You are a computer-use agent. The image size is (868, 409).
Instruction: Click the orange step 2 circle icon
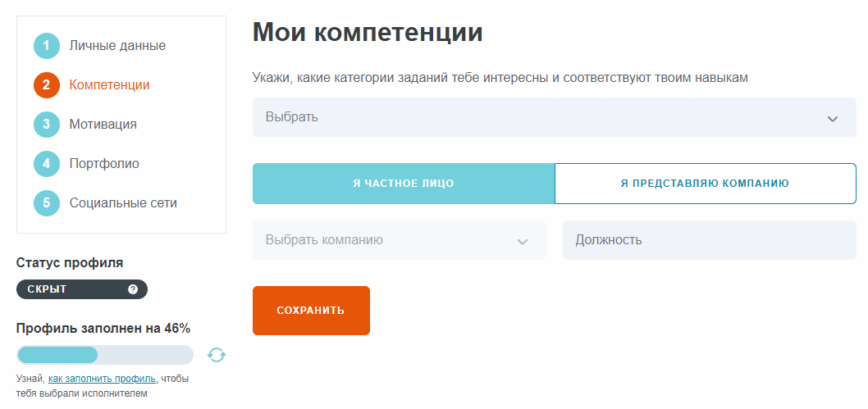[47, 85]
